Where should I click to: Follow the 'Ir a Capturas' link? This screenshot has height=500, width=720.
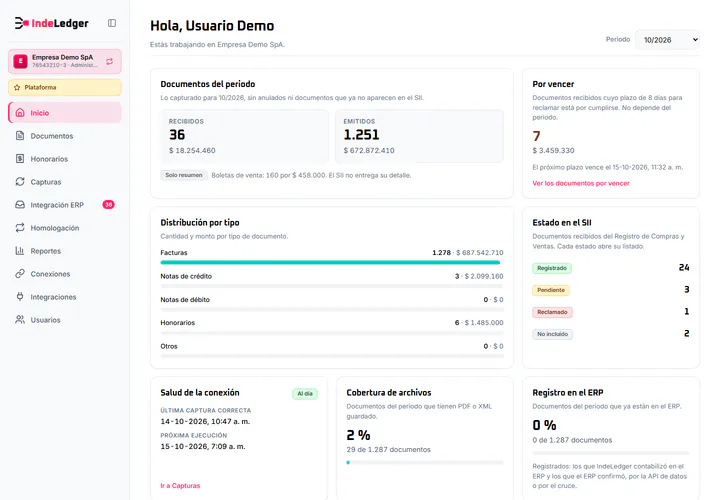tap(180, 485)
